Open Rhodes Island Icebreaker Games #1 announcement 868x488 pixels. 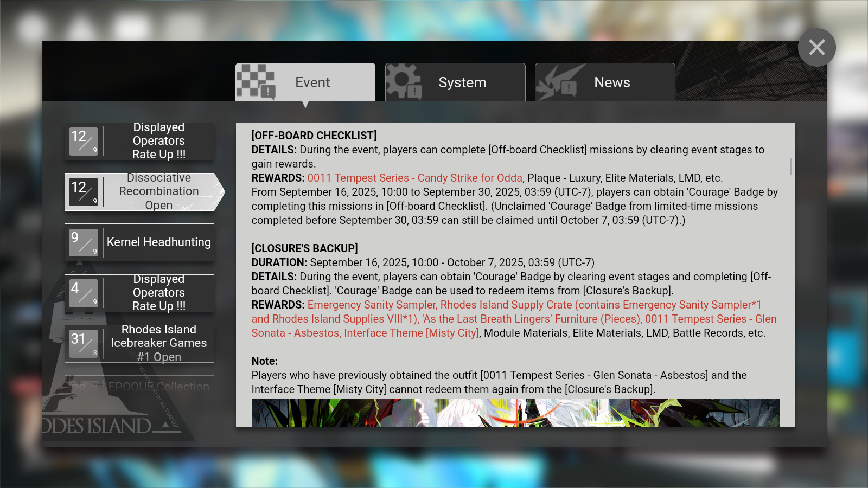click(139, 344)
